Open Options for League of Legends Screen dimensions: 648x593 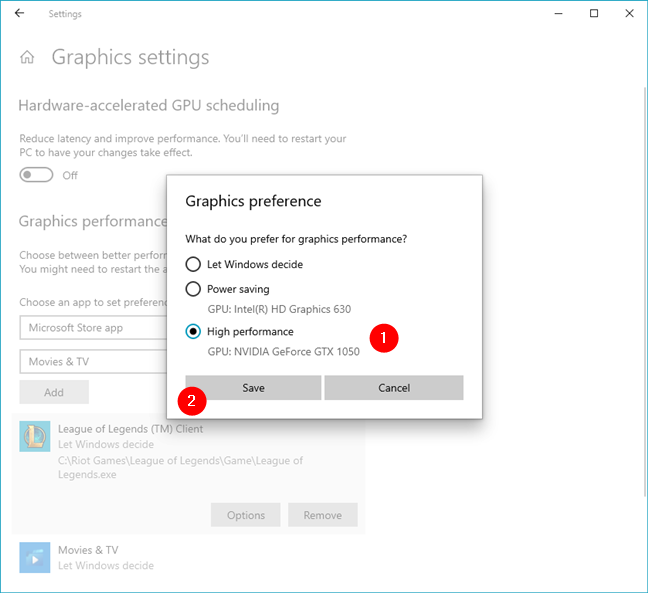pyautogui.click(x=245, y=515)
